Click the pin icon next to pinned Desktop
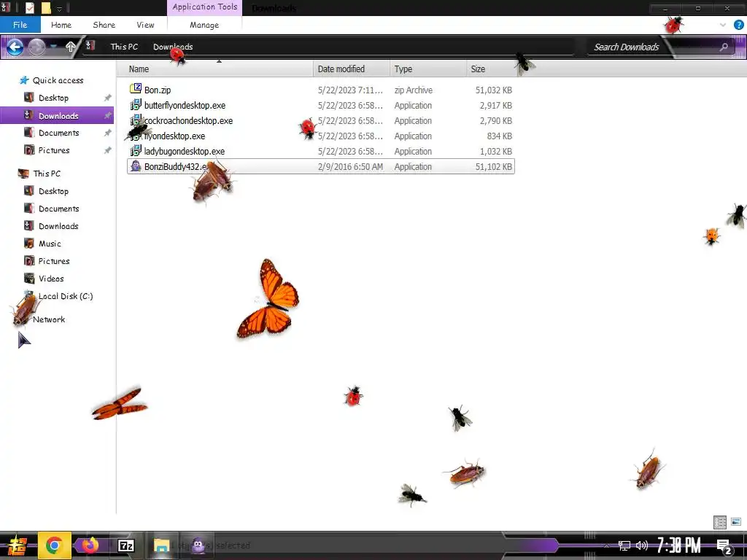The width and height of the screenshot is (747, 560). 108,98
